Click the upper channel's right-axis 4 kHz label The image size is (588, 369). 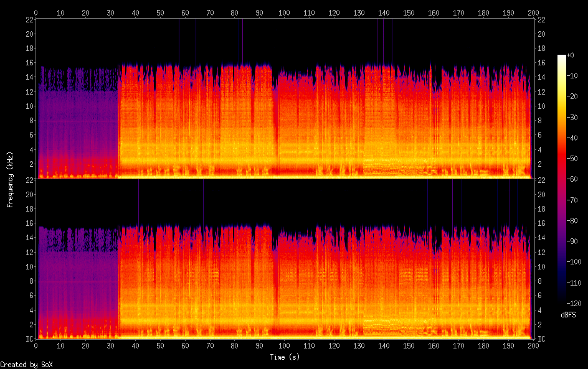click(541, 150)
